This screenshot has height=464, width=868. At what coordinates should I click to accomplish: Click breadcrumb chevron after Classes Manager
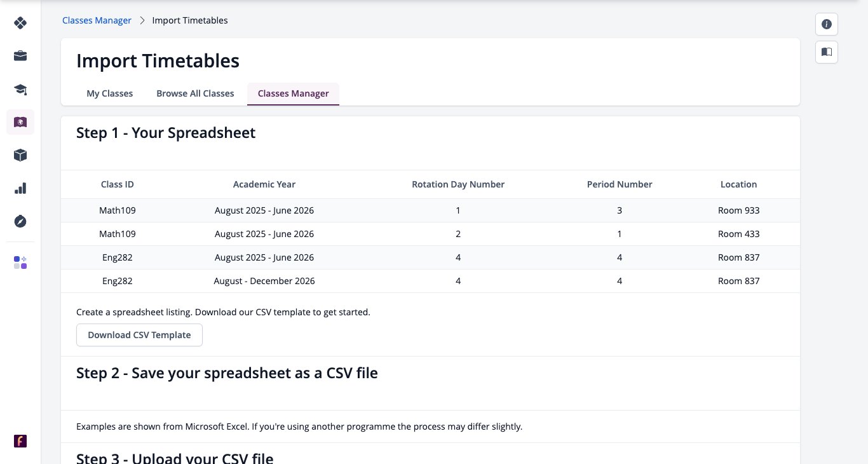point(142,20)
